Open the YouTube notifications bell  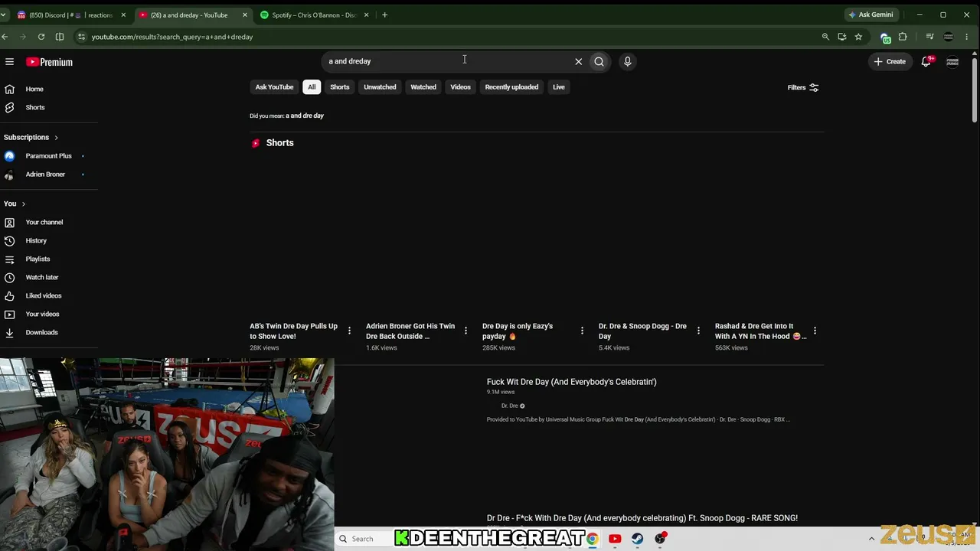[x=926, y=61]
